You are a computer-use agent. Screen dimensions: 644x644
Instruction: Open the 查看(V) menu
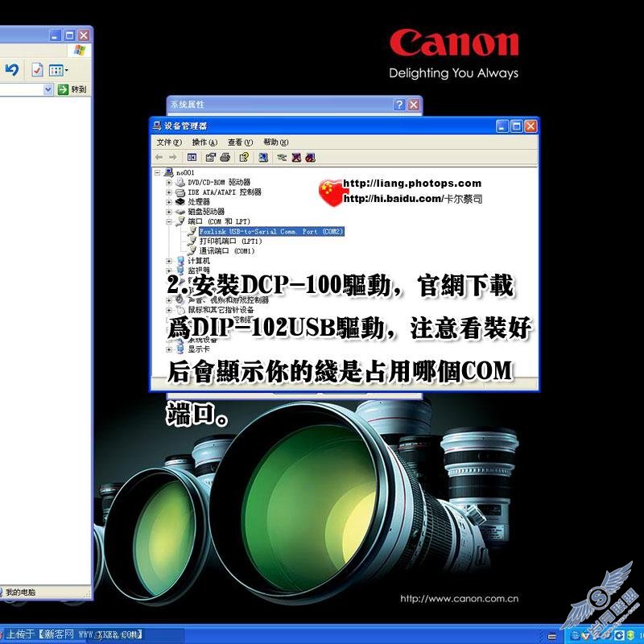click(240, 142)
